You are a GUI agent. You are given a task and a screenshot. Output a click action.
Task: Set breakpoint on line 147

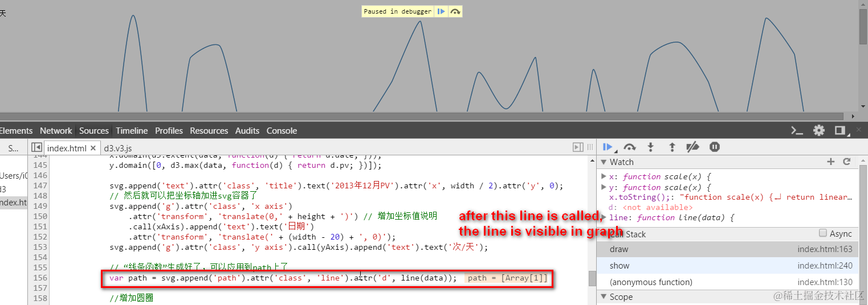click(40, 186)
